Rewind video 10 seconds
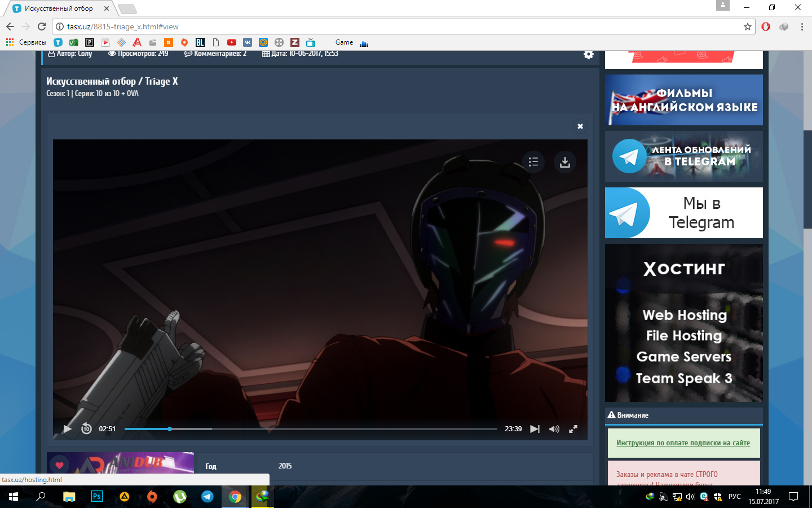812x508 pixels. point(86,429)
